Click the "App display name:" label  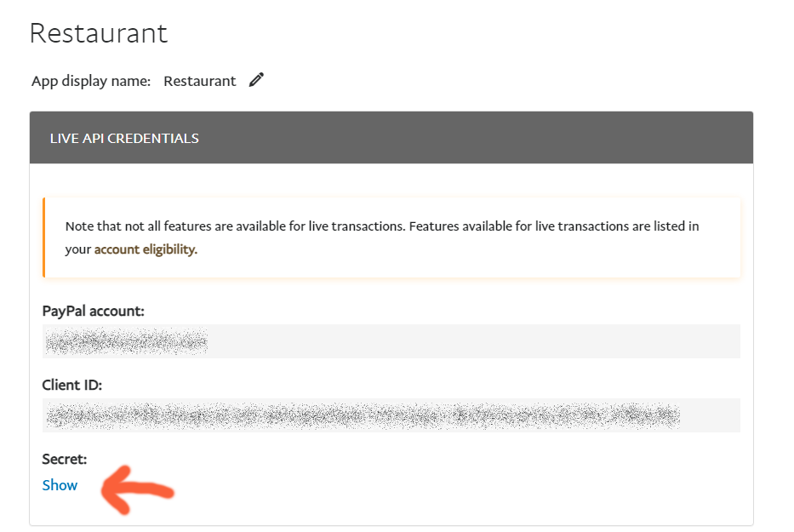tap(91, 81)
